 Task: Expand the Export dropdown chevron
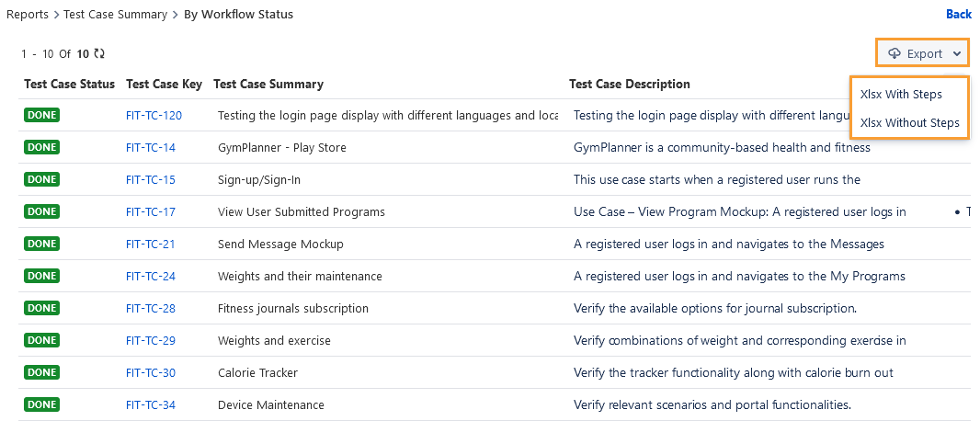coord(957,54)
